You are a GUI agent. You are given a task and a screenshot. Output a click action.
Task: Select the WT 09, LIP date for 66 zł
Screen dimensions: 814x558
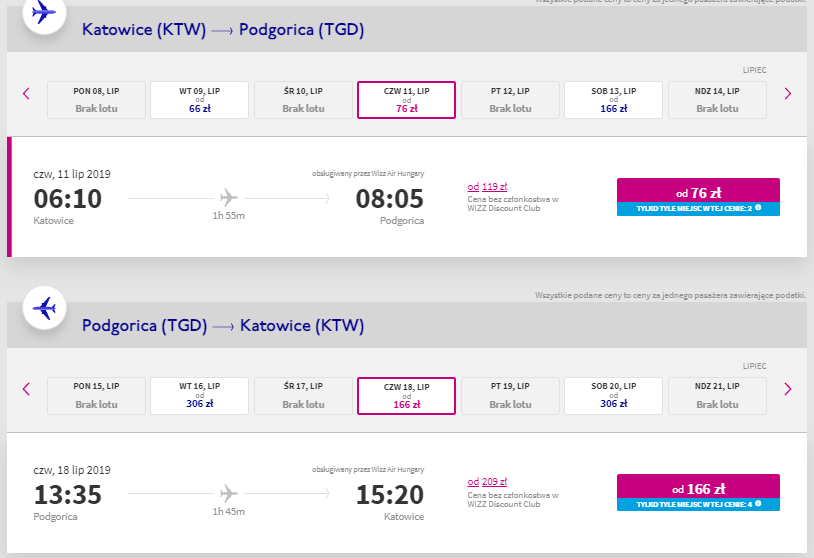coord(199,100)
